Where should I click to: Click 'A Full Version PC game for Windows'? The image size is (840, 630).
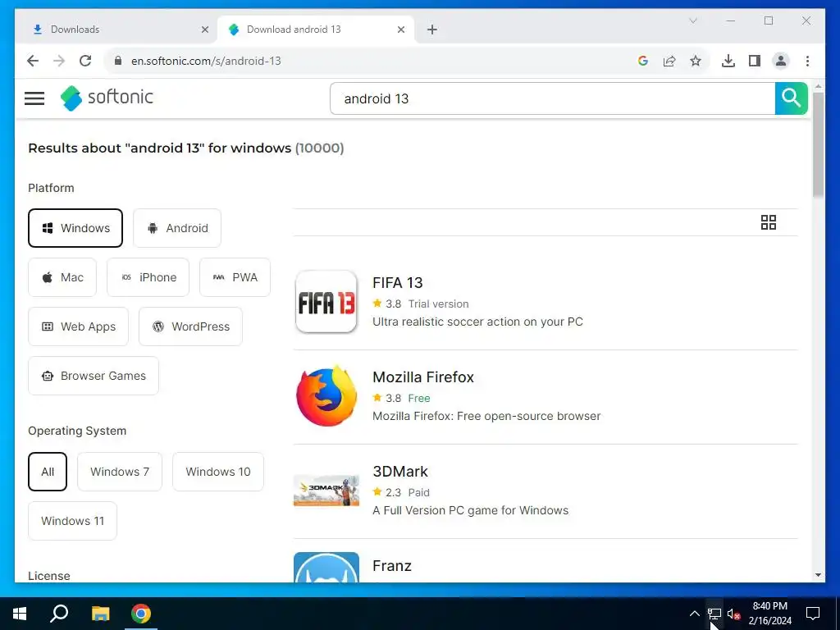point(470,510)
